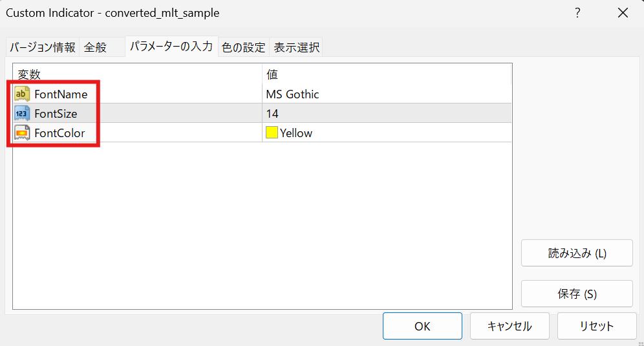The image size is (644, 346).
Task: Click the FontSize integer type icon
Action: tap(22, 114)
